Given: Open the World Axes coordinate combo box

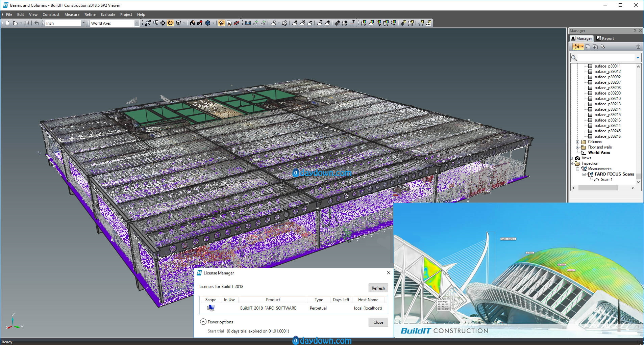Looking at the screenshot, I should 115,23.
